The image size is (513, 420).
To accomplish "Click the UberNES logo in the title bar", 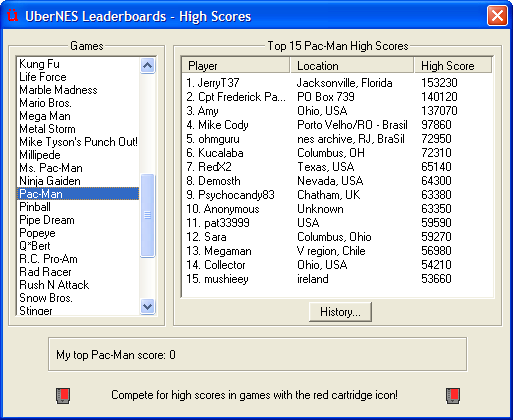I will click(12, 16).
